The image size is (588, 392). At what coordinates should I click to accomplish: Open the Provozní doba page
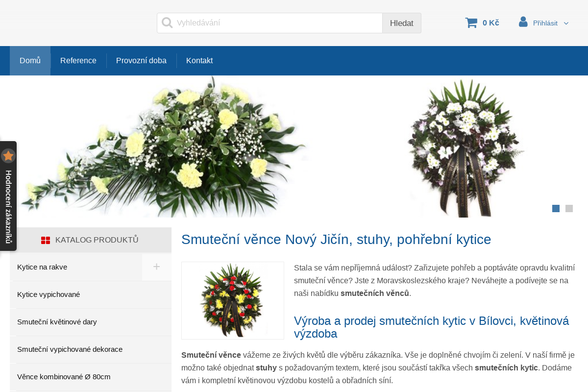(x=142, y=60)
